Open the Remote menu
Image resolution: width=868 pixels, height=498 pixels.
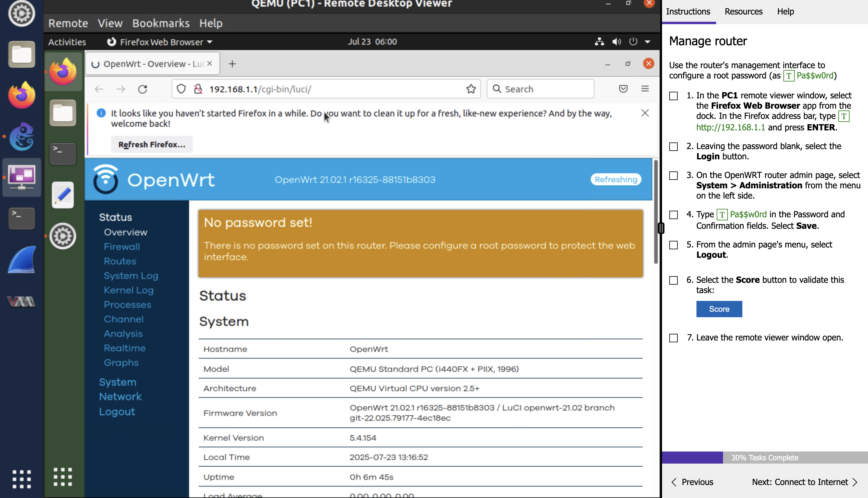click(68, 23)
